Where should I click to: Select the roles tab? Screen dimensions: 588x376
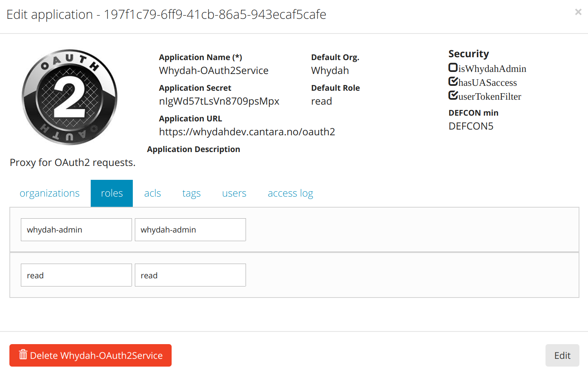tap(112, 193)
